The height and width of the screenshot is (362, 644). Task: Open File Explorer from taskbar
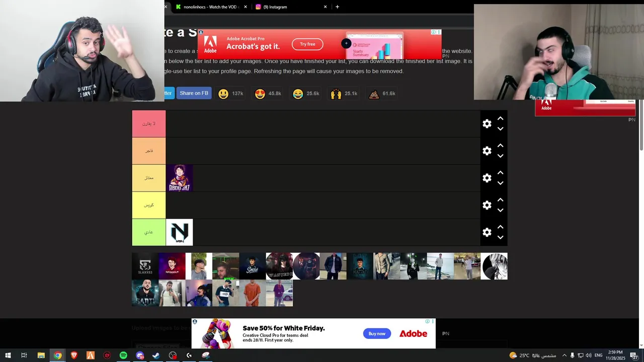point(41,355)
